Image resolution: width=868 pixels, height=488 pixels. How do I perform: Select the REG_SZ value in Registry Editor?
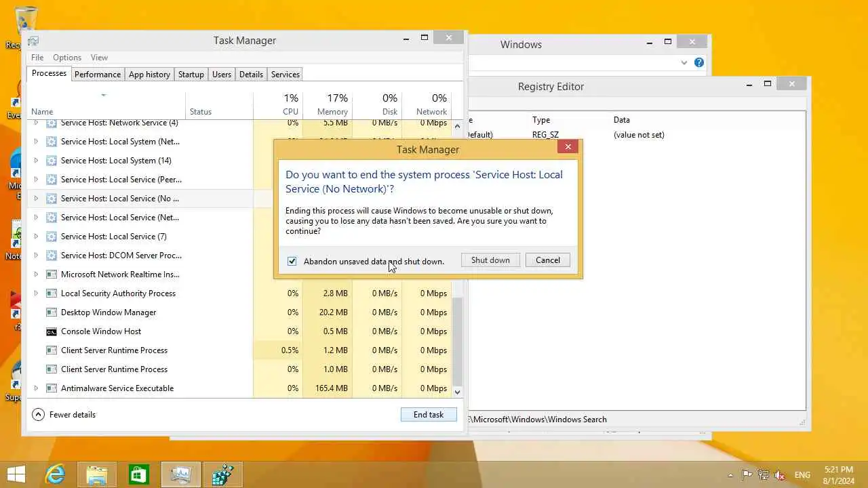[x=545, y=135]
